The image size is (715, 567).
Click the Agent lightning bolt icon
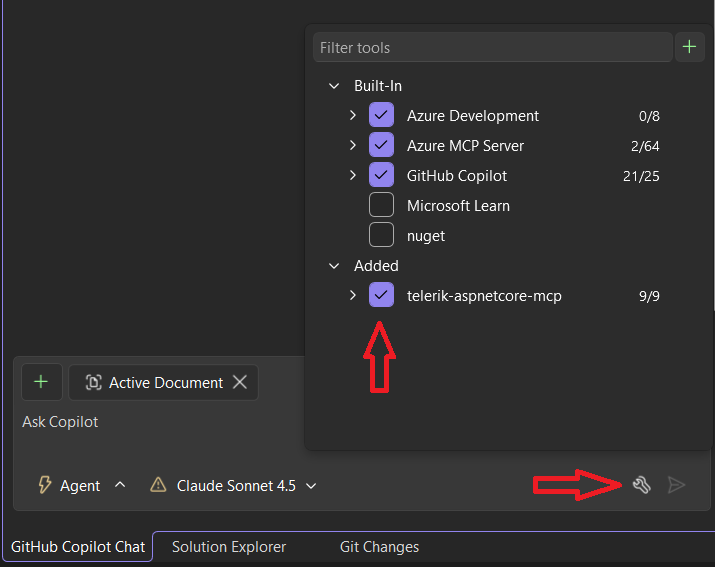pyautogui.click(x=44, y=485)
